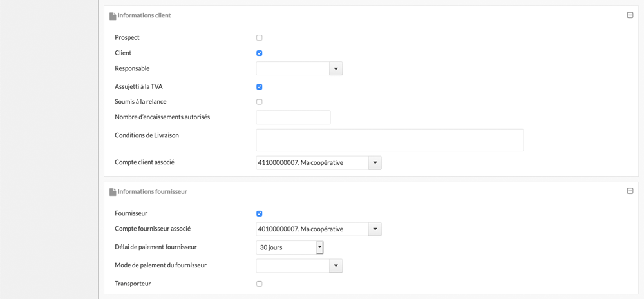
Task: Click the Soumis à la relance label
Action: [140, 101]
